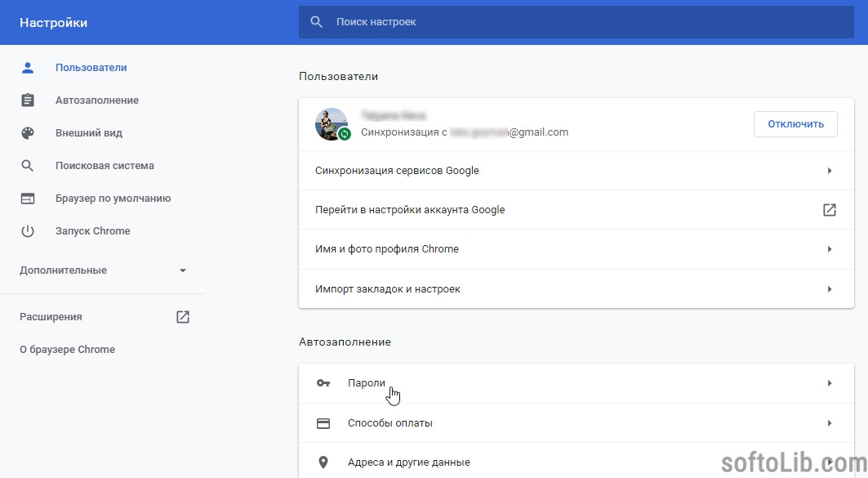Screen dimensions: 868x478
Task: Click the browser window icon beside Браузер по умолчанию
Action: [27, 199]
